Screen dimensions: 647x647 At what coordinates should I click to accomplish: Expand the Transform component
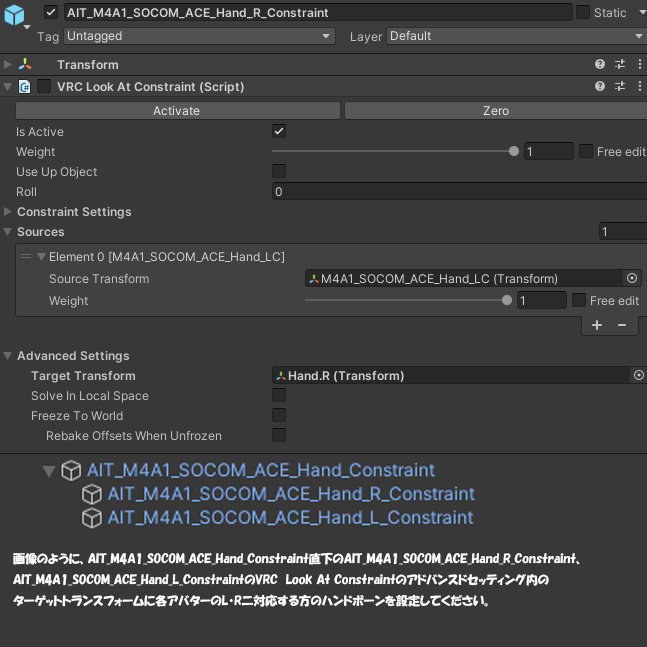[x=7, y=64]
